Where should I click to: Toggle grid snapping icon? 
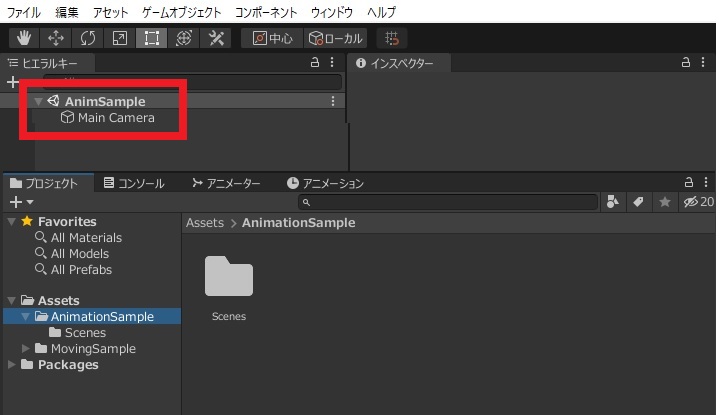(x=392, y=38)
